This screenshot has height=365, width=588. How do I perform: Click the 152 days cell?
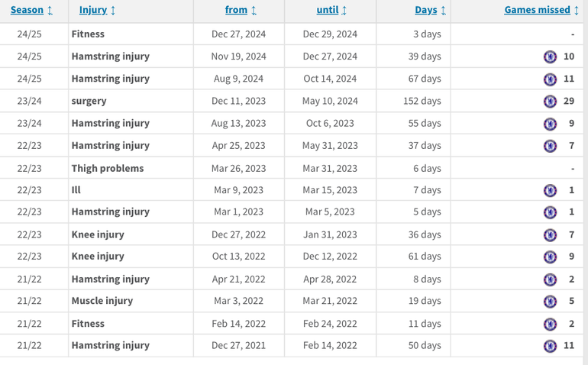422,101
